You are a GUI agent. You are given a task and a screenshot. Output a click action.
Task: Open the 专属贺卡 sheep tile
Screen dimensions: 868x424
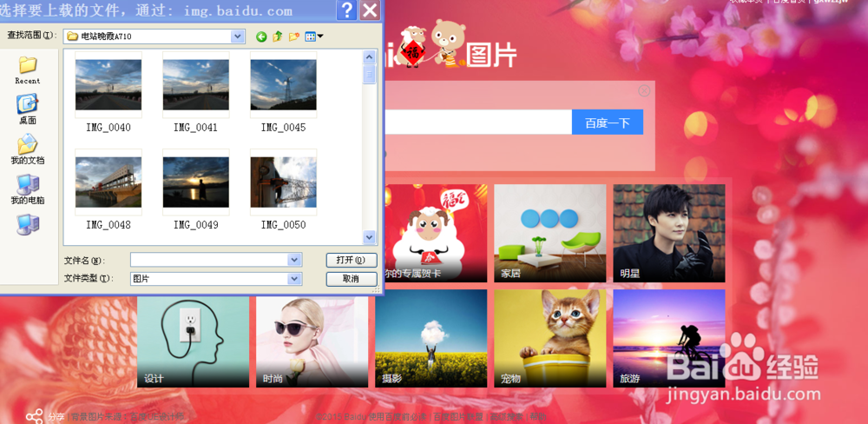coord(435,234)
